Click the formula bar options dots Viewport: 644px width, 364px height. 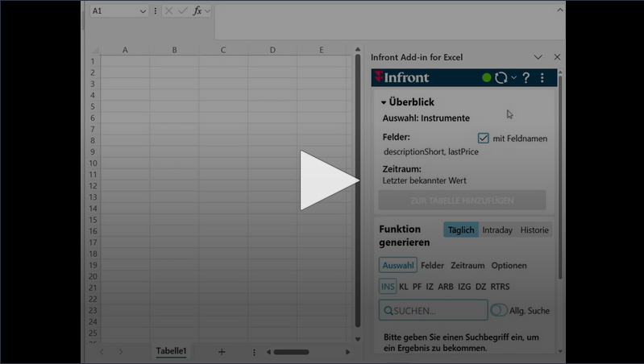[156, 11]
